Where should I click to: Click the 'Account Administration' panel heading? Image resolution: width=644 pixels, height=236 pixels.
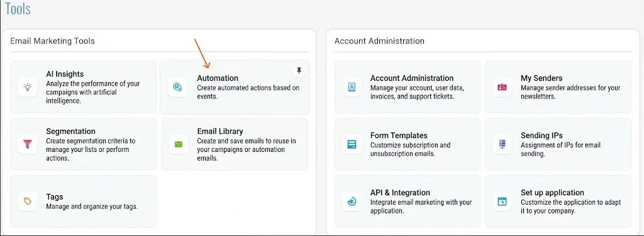(379, 41)
